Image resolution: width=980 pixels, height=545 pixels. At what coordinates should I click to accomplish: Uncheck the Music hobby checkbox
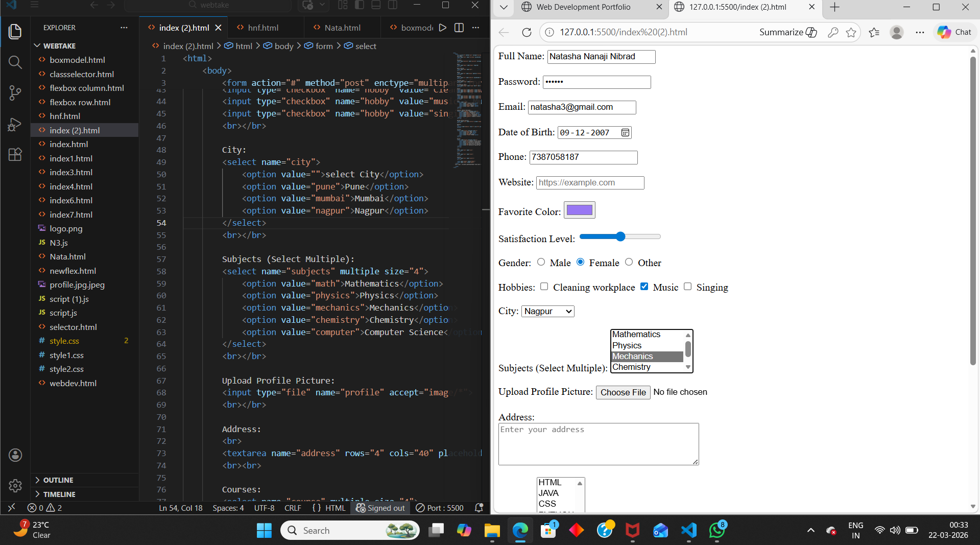(x=644, y=287)
